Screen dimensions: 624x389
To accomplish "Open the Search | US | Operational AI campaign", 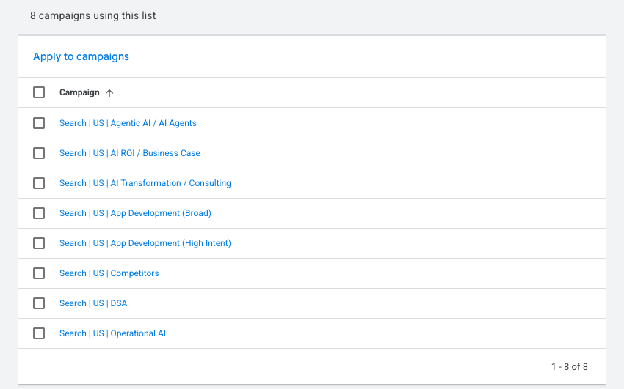I will pyautogui.click(x=112, y=333).
